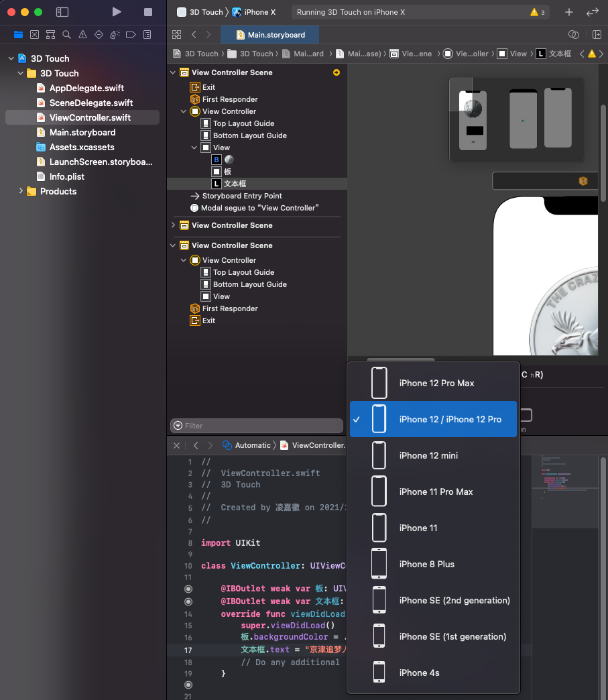Open the Adjust Editor Options icon
608x700 pixels.
(574, 34)
